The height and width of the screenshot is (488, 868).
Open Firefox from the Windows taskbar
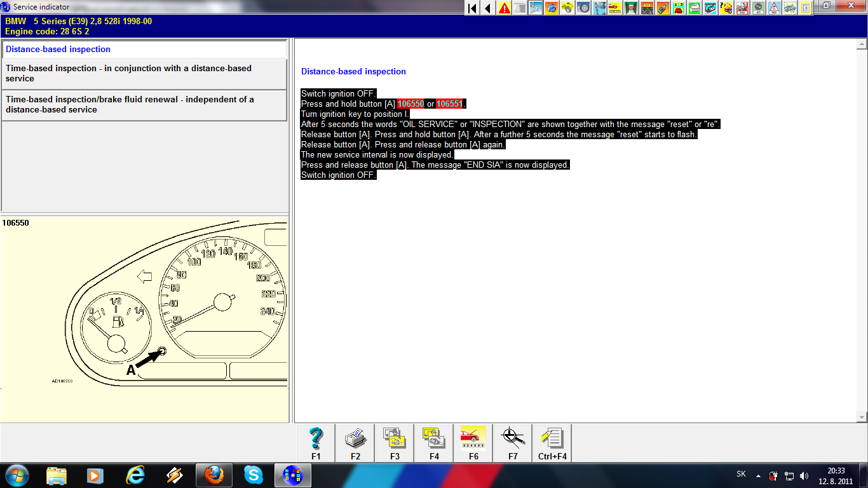point(214,475)
